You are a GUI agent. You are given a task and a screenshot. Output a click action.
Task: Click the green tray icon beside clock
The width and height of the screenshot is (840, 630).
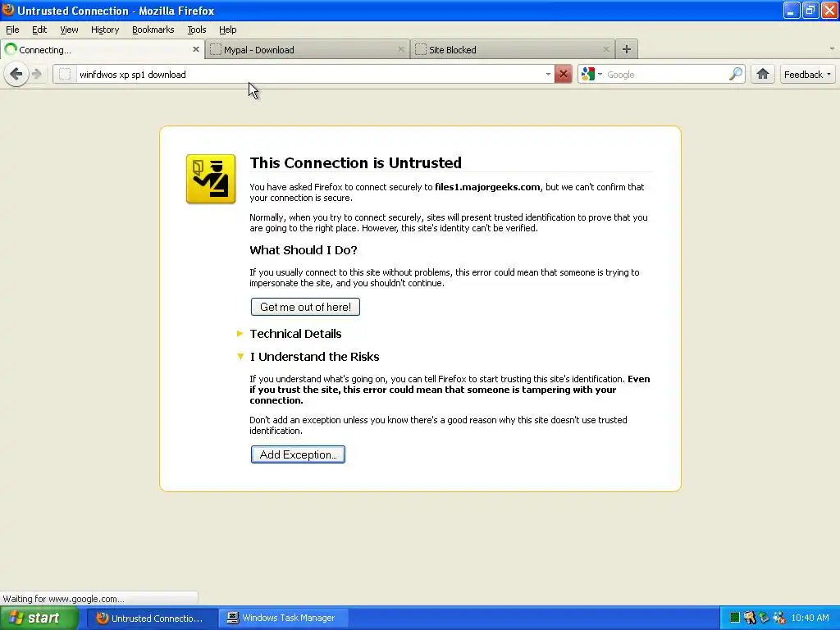(735, 618)
